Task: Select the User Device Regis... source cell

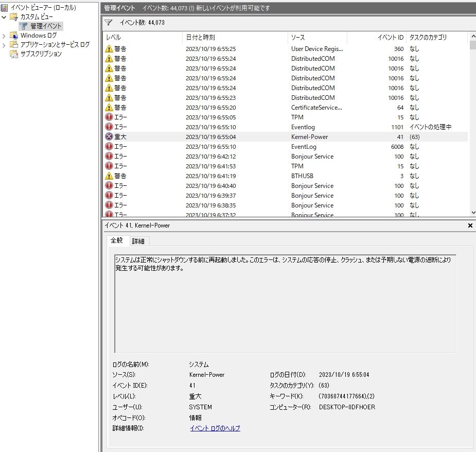Action: pos(317,48)
